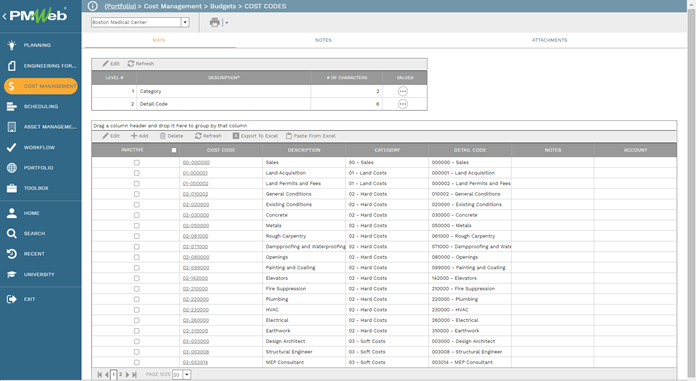Click the (Portfolio) breadcrumb link
This screenshot has height=381, width=696.
[120, 6]
